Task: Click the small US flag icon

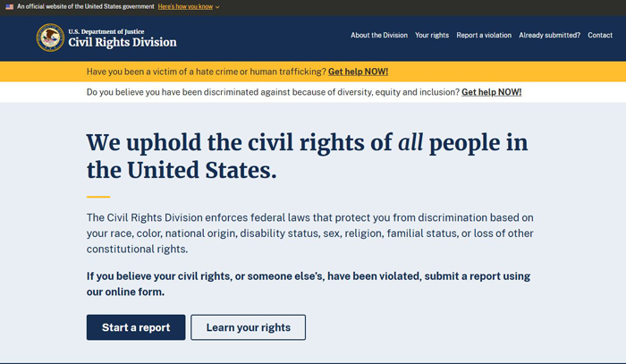Action: point(10,7)
